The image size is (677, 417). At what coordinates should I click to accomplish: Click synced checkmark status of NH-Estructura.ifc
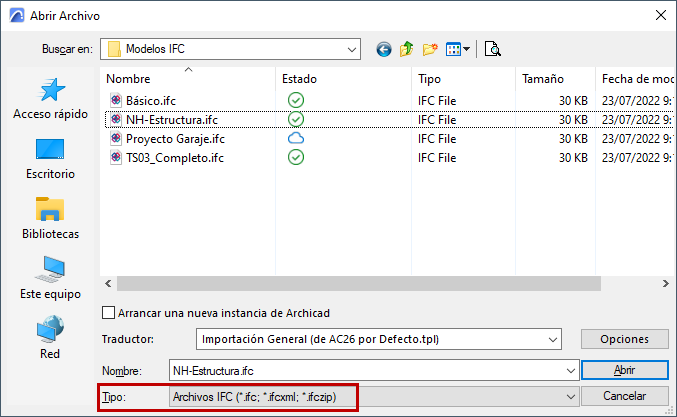coord(296,119)
